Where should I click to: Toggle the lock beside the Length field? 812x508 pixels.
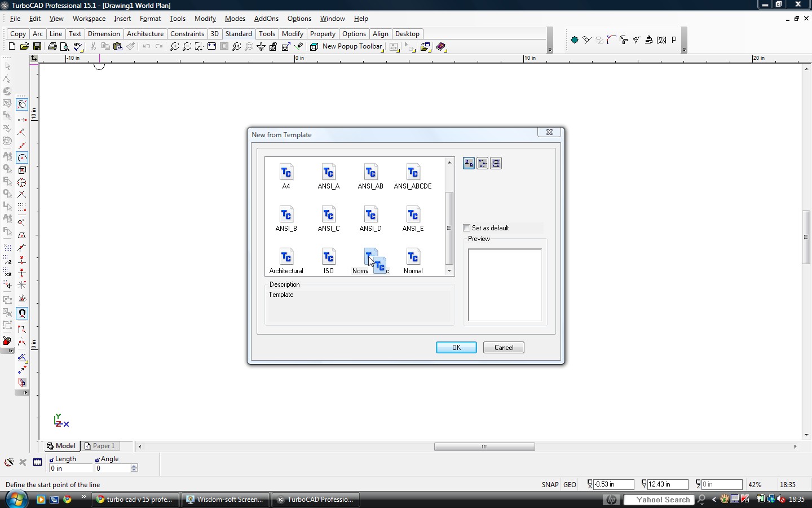coord(51,459)
